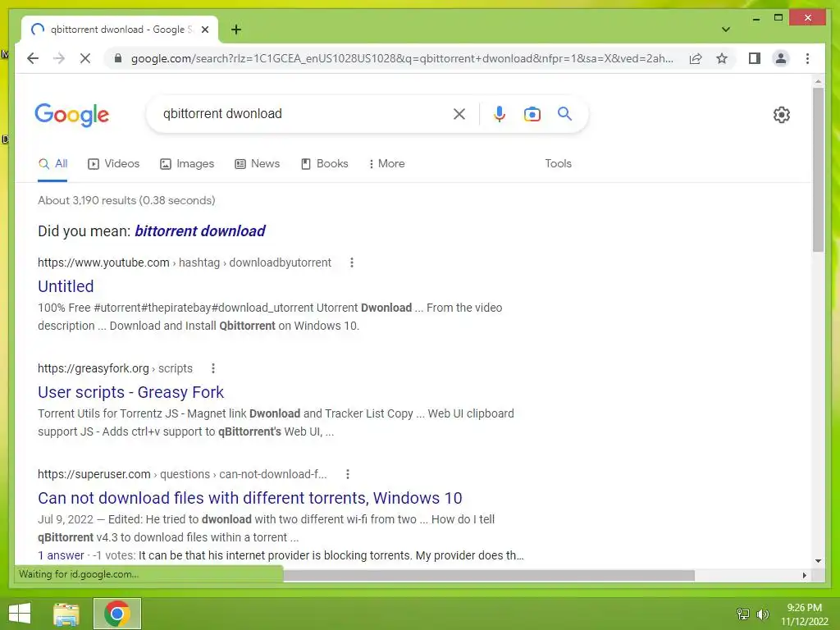Switch to Images results

(x=187, y=164)
